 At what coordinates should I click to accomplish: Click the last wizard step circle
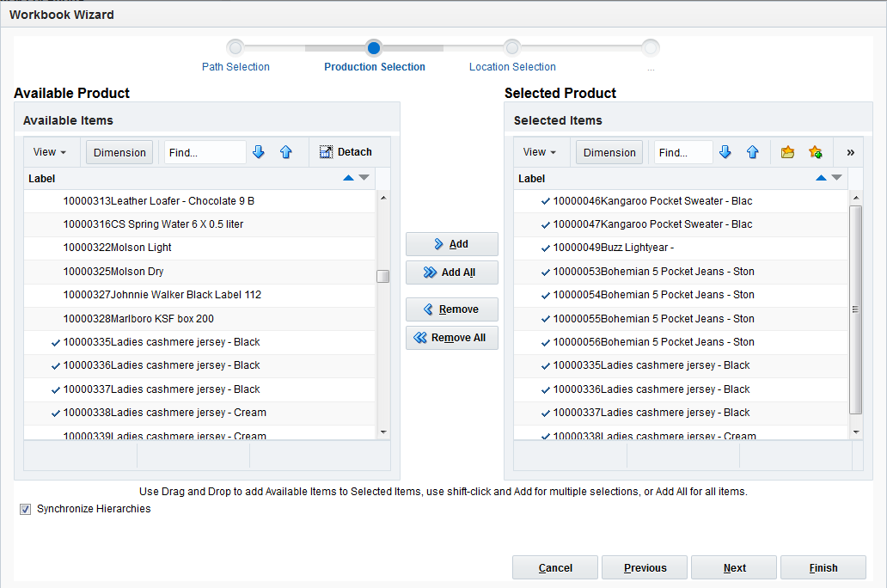click(651, 47)
